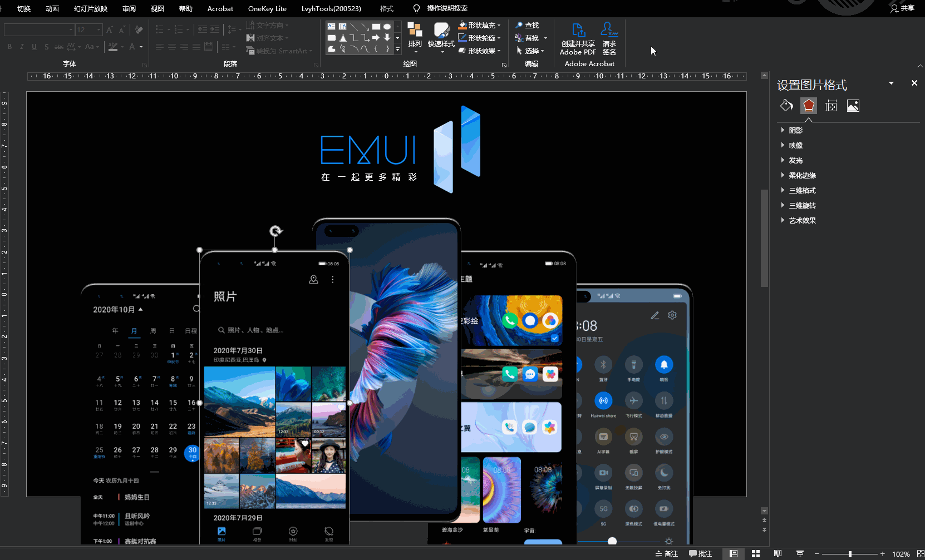Screen dimensions: 925x560
Task: Switch to normal view icon
Action: click(x=734, y=553)
